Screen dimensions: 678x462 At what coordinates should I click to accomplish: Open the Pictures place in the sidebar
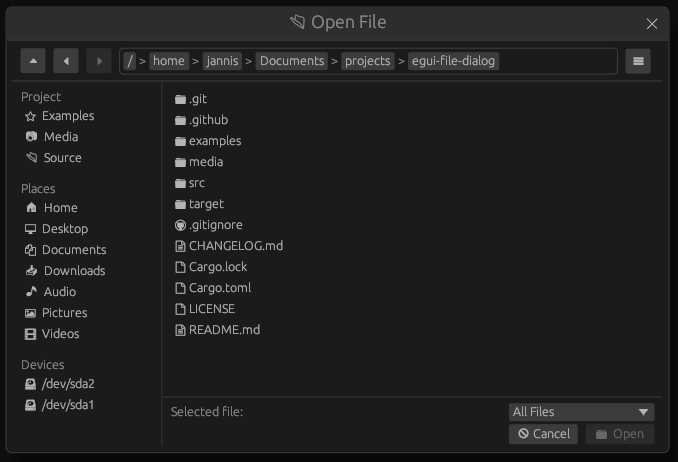[64, 313]
